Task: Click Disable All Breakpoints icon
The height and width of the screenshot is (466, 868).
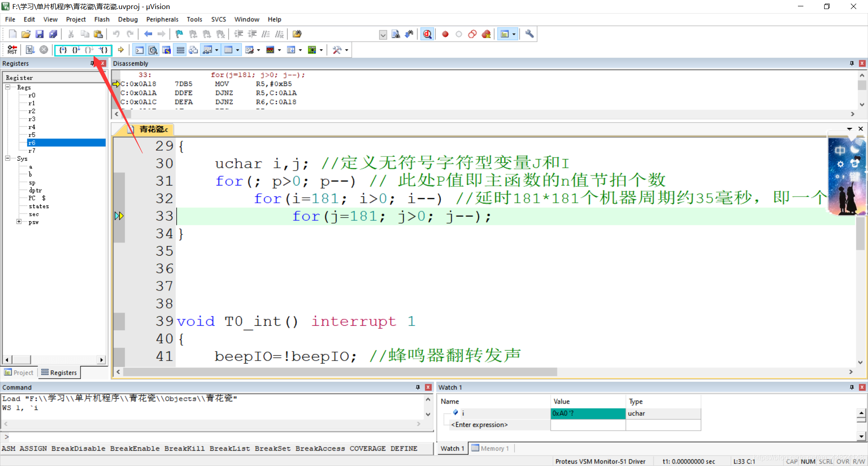Action: click(x=472, y=34)
